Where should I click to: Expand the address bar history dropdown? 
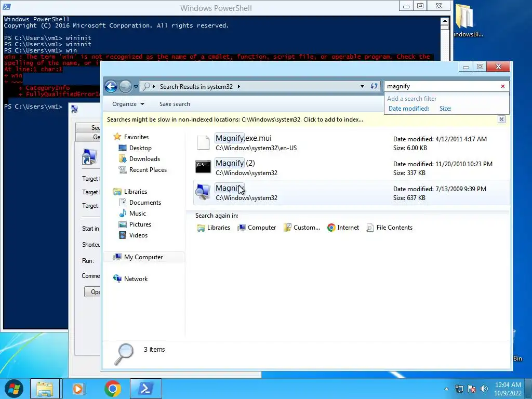pos(362,87)
